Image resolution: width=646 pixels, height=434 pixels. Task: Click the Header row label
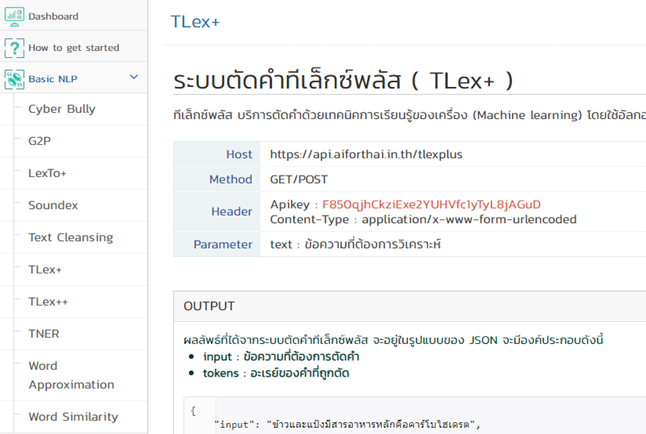click(232, 211)
